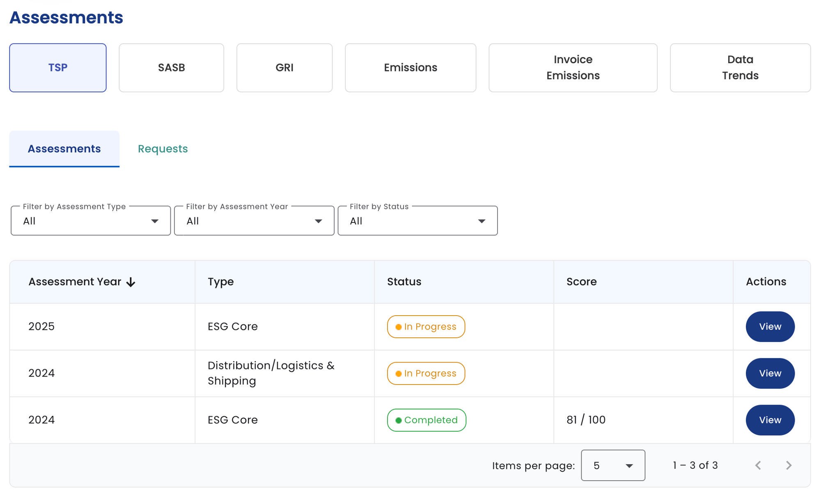Click the Assessment Year sort arrow icon

coord(131,282)
